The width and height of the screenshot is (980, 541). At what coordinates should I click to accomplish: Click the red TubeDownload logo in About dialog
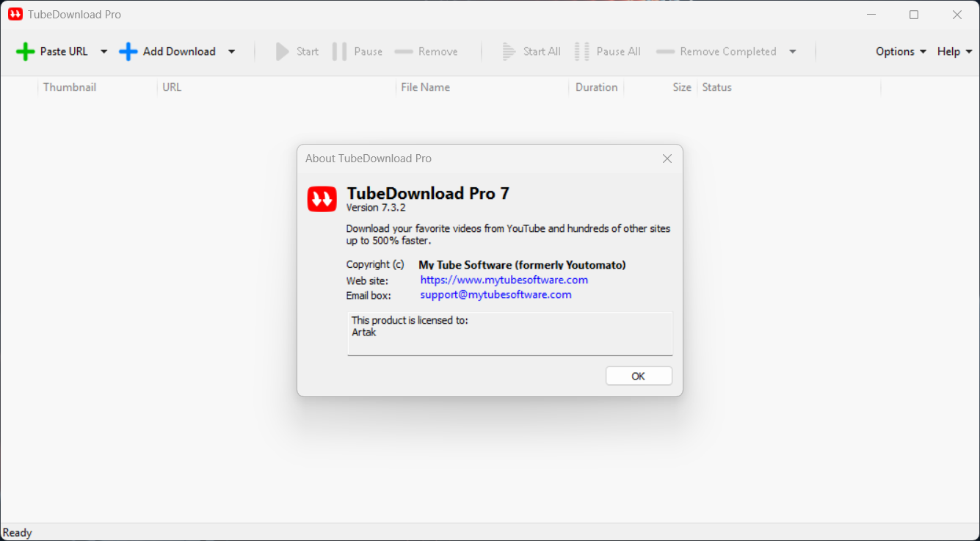click(322, 199)
